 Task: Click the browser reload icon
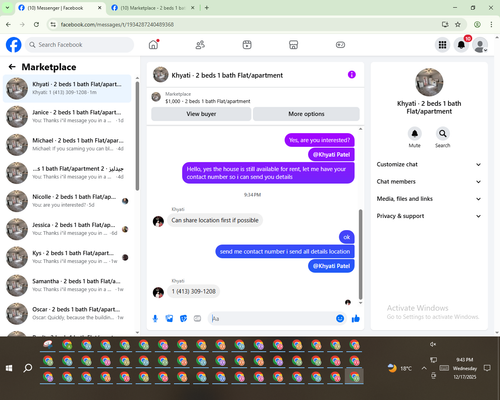point(36,24)
